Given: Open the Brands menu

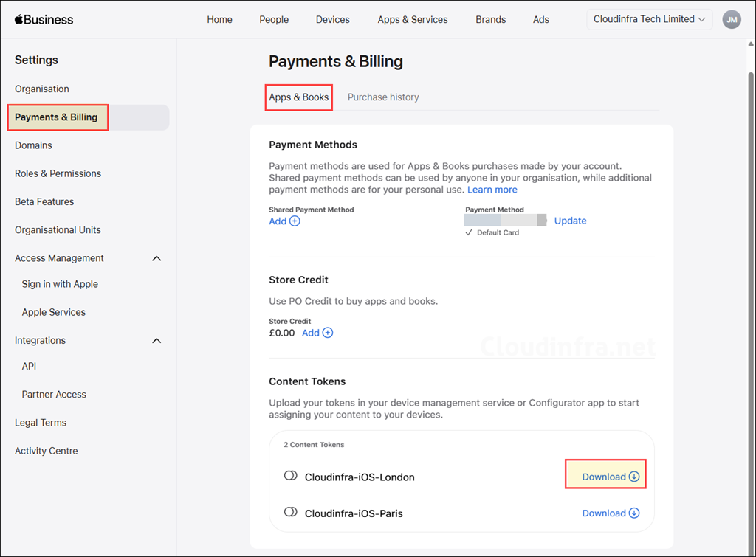Looking at the screenshot, I should (491, 20).
